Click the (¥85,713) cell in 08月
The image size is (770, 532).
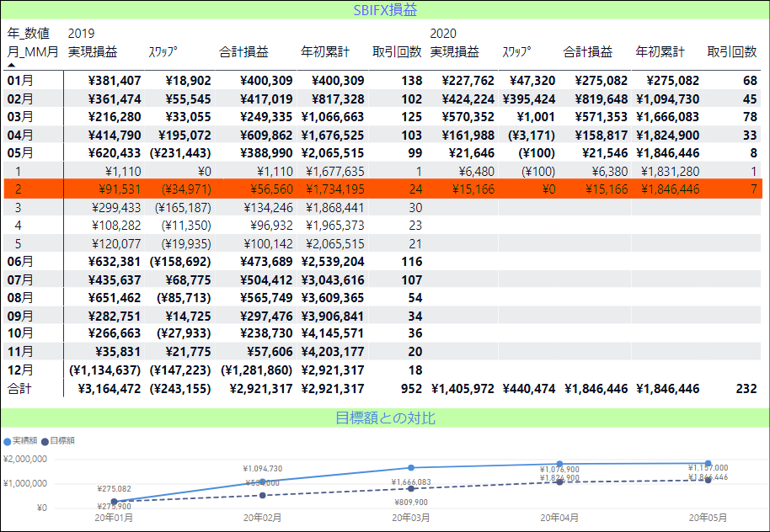[184, 298]
